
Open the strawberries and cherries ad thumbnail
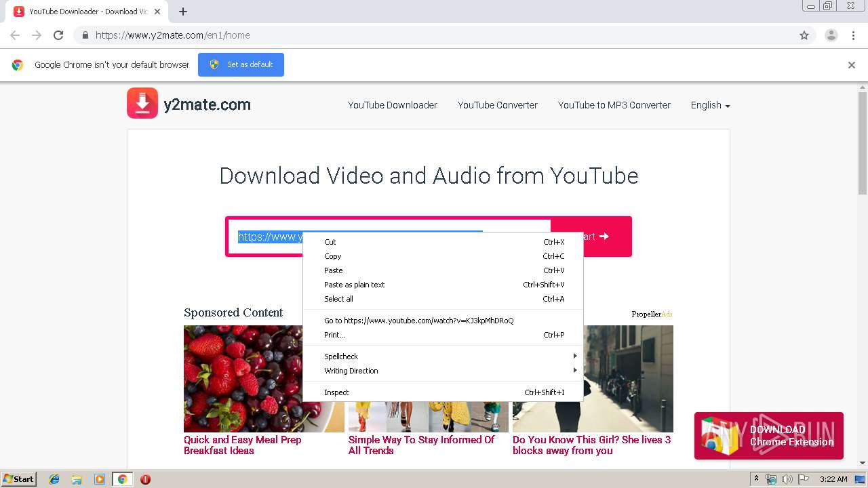264,379
